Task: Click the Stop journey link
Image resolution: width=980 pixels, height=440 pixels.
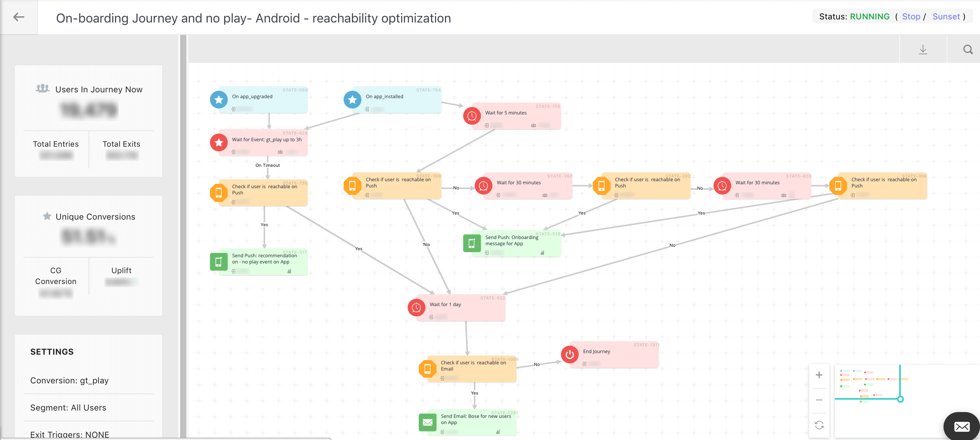Action: click(911, 17)
